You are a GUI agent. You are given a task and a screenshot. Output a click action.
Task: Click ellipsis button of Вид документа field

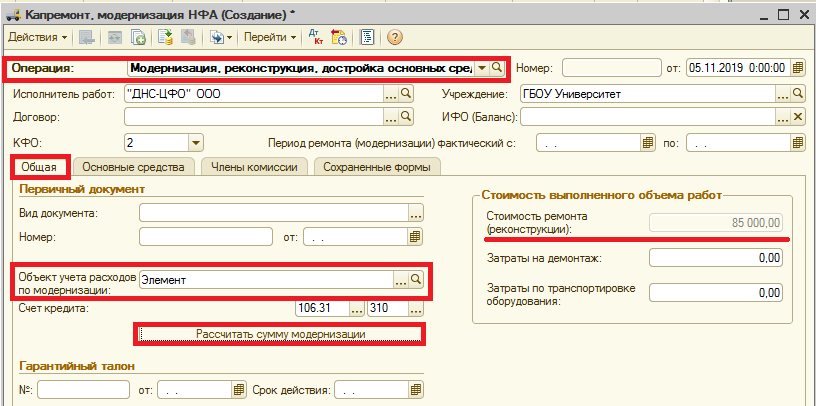(416, 212)
